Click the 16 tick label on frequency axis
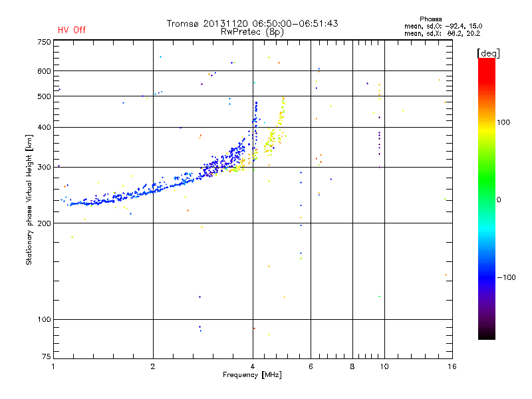The image size is (532, 399). pos(452,366)
